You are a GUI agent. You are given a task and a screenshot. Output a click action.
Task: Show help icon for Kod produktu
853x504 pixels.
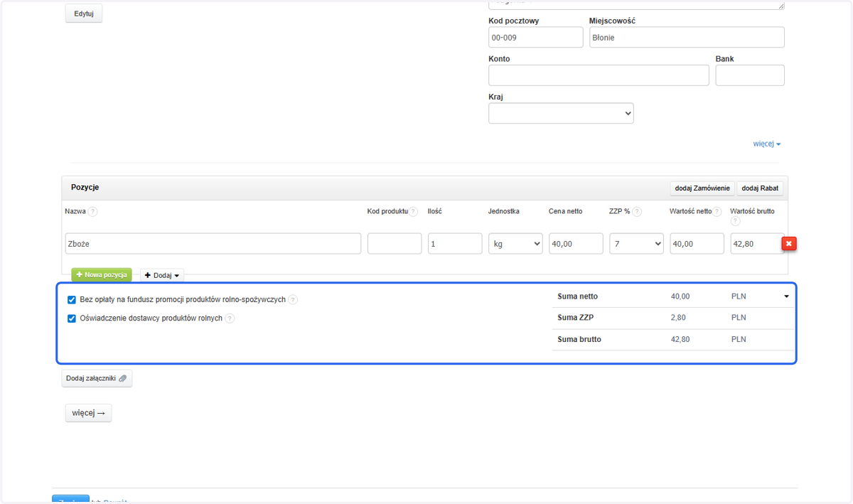(x=413, y=212)
